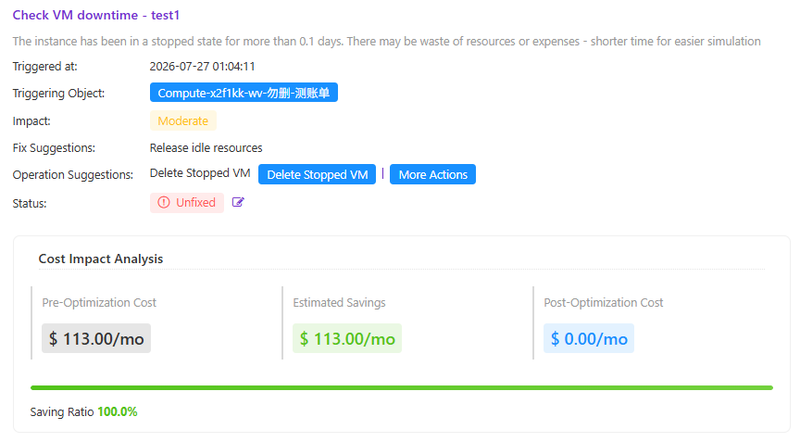Select the green $ 113.00/mo estimated savings value
The image size is (800, 442).
point(347,338)
